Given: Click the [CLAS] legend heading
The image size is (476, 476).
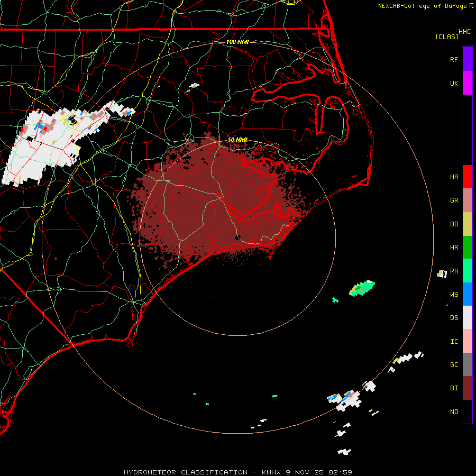Looking at the screenshot, I should 447,36.
